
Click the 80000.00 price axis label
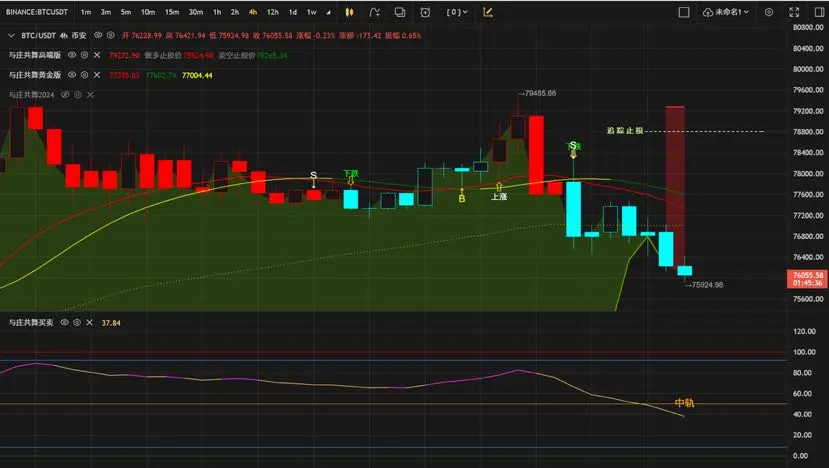pos(808,69)
